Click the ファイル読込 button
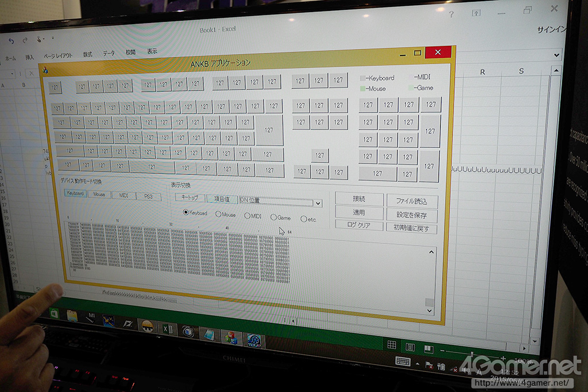Image resolution: width=588 pixels, height=392 pixels. [411, 201]
